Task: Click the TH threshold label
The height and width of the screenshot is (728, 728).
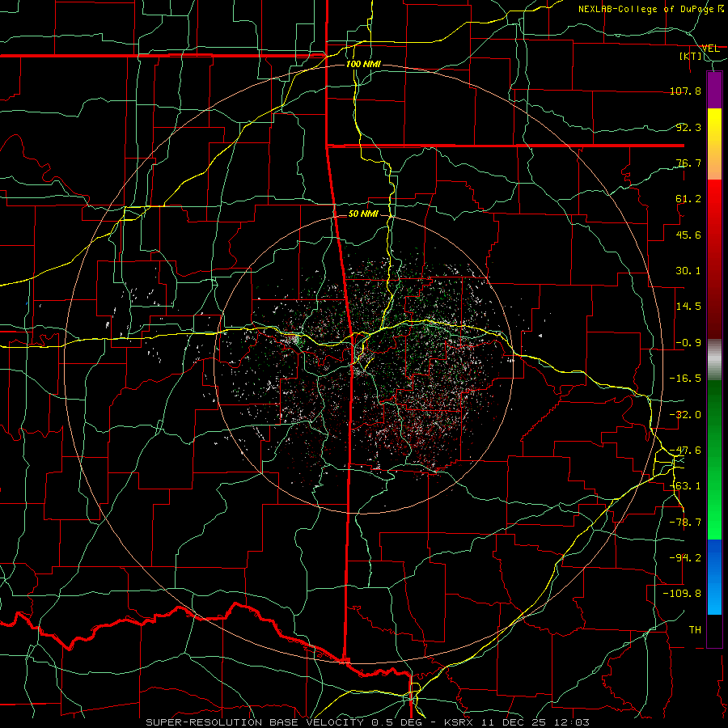Action: point(695,630)
